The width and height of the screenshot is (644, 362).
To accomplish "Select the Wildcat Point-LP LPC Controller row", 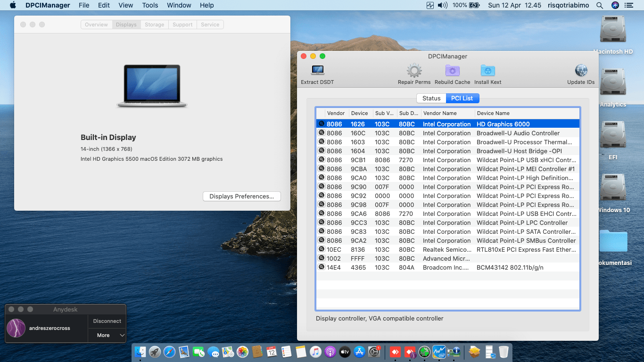I will click(x=447, y=222).
